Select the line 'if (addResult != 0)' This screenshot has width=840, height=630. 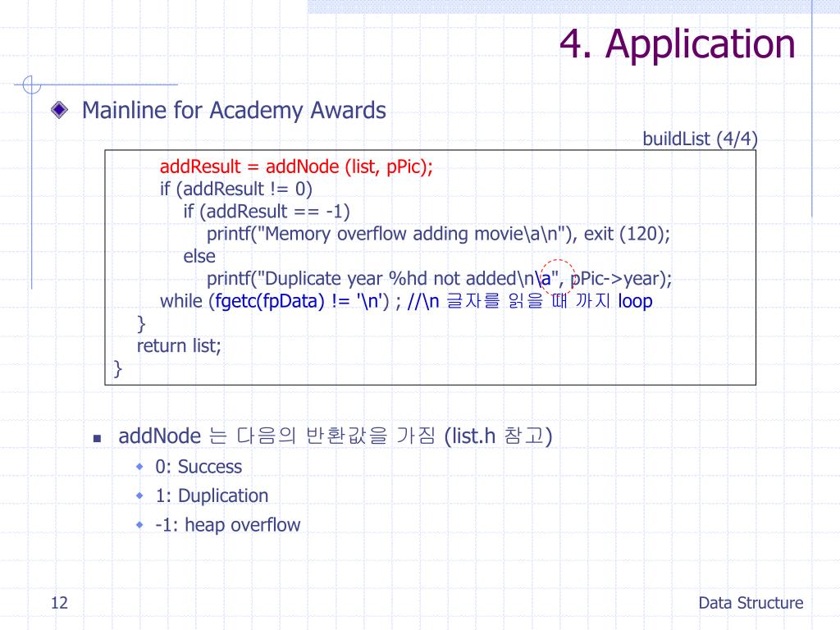coord(235,189)
